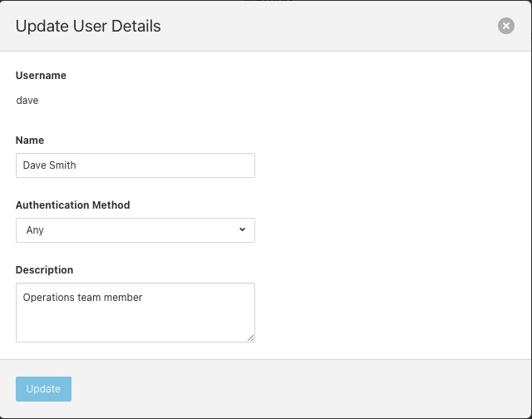
Task: Click empty space in the dialog header bar
Action: click(332, 26)
